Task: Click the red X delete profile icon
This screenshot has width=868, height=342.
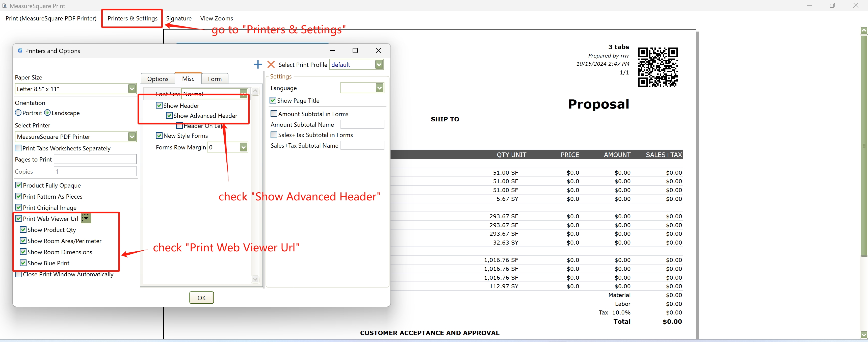Action: 271,64
